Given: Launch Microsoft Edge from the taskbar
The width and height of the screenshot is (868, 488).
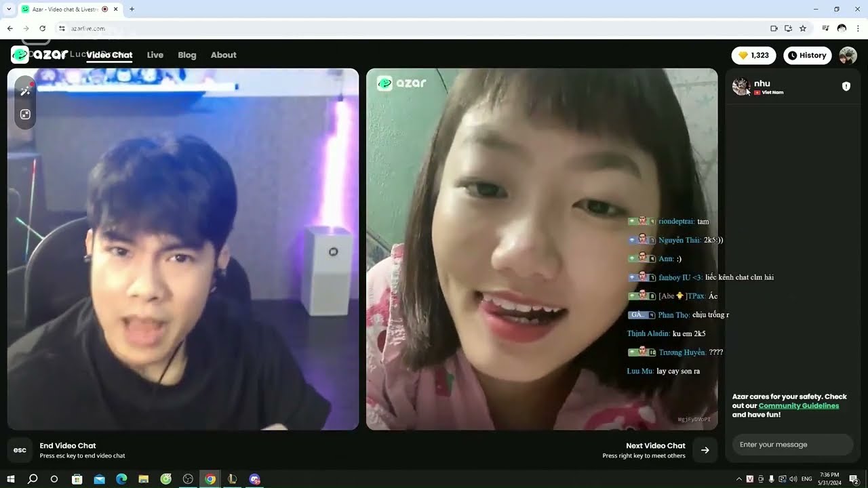Looking at the screenshot, I should (121, 479).
